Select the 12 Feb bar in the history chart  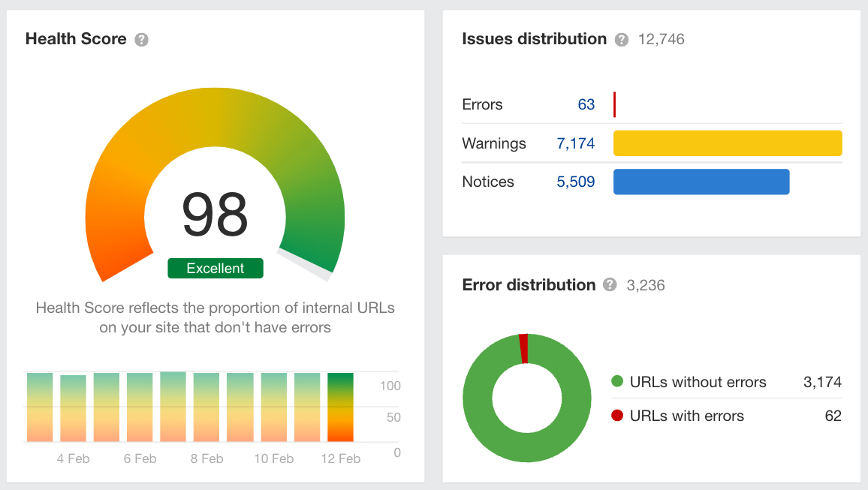click(340, 405)
